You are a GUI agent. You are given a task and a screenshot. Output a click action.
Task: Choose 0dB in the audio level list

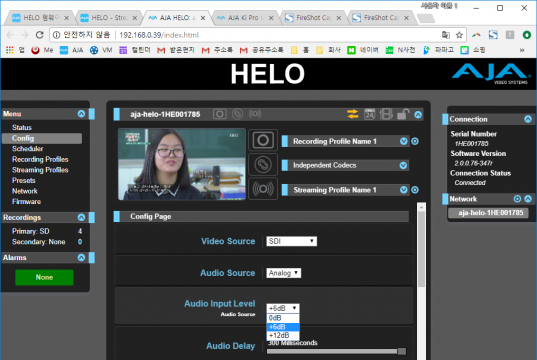283,318
